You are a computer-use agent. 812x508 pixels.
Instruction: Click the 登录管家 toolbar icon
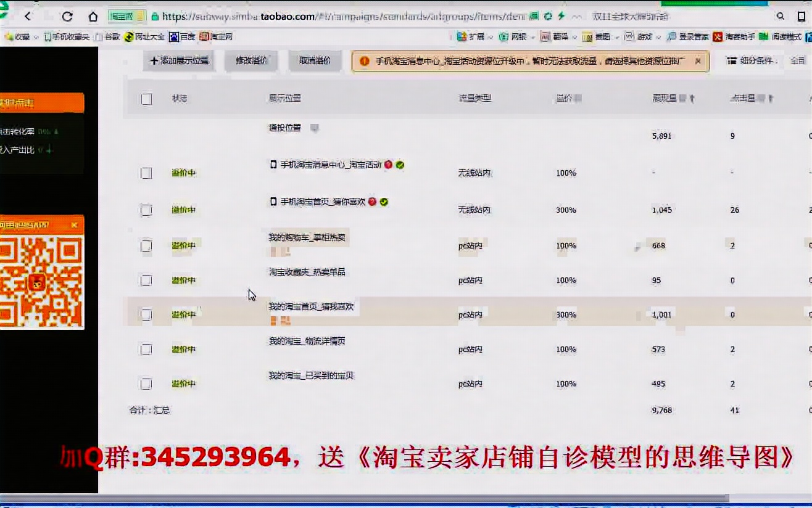pyautogui.click(x=688, y=37)
